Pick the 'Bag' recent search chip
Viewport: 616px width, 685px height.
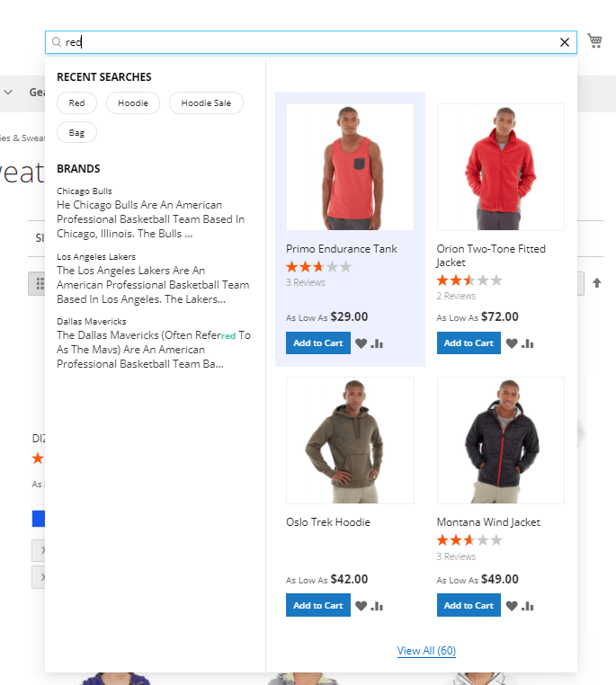coord(76,133)
